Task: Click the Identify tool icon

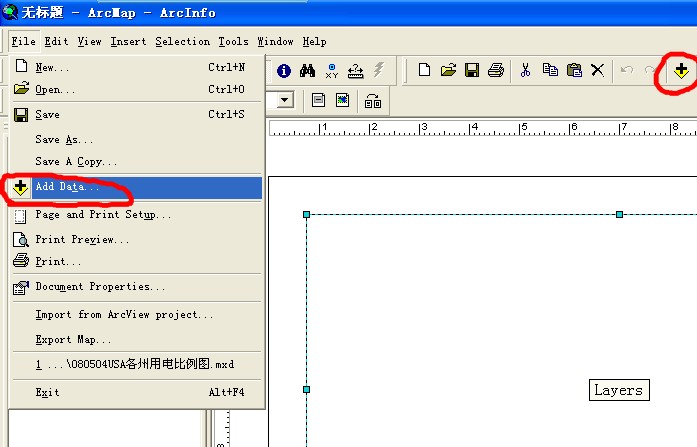Action: coord(284,71)
